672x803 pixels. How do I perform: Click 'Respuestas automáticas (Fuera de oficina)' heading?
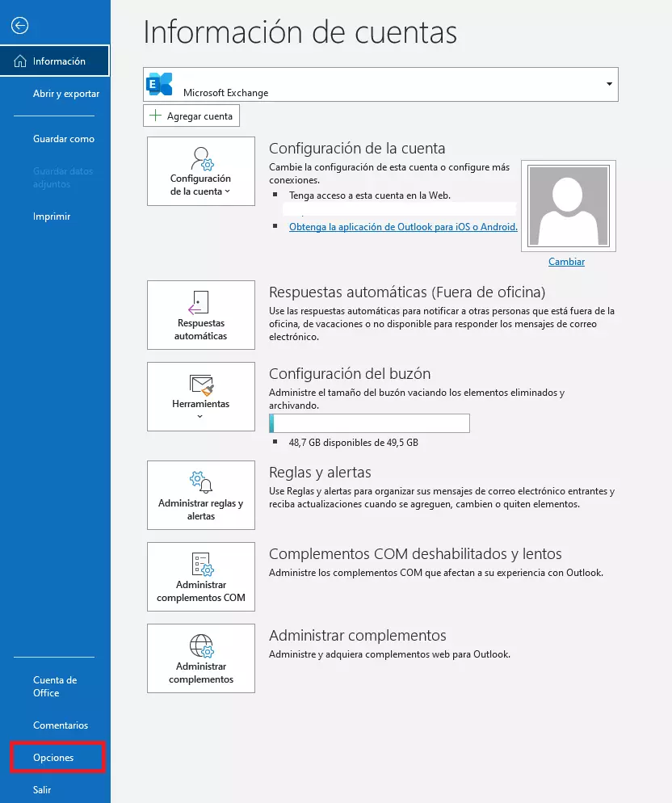point(407,292)
